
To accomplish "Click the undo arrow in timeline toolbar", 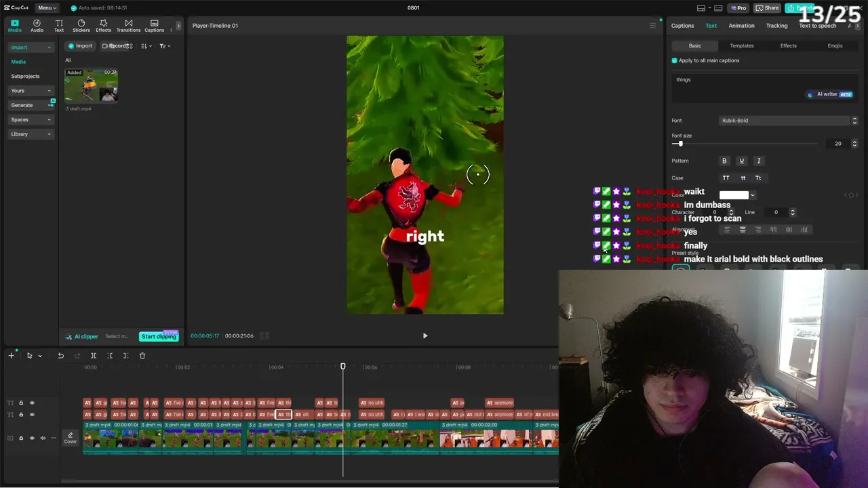I will coord(60,356).
